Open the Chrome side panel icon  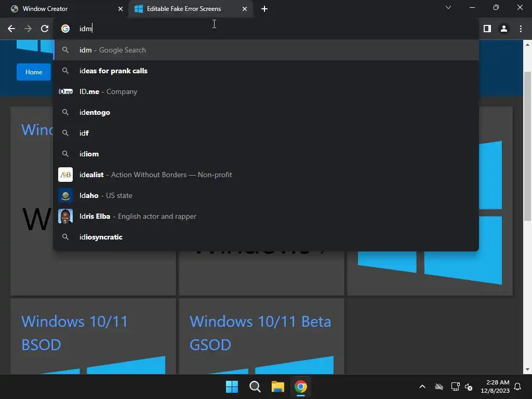(x=487, y=29)
